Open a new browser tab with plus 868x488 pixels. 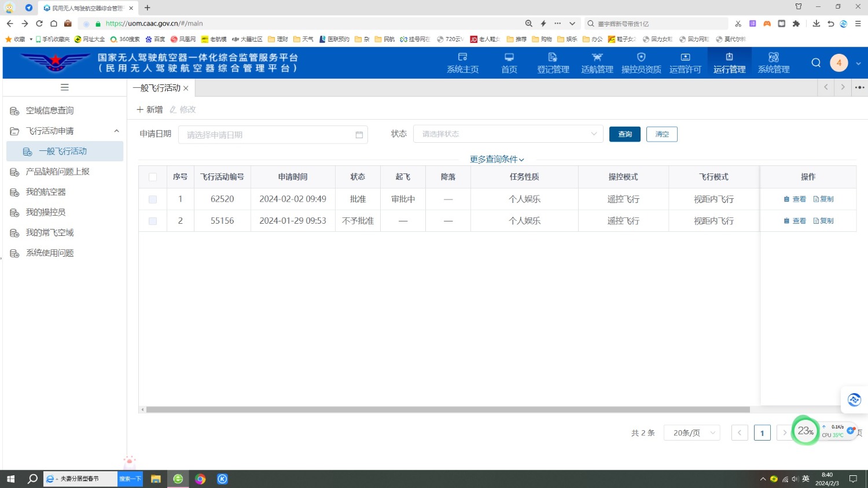coord(148,8)
